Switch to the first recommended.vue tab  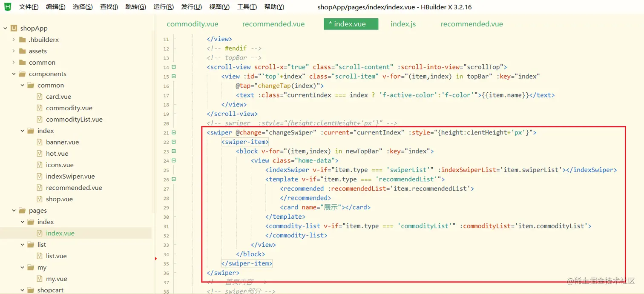[273, 24]
